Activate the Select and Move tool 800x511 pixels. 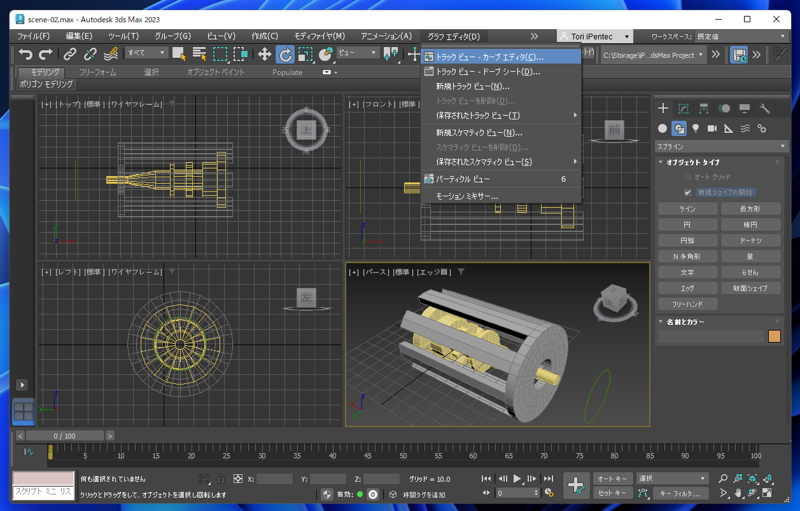[264, 54]
